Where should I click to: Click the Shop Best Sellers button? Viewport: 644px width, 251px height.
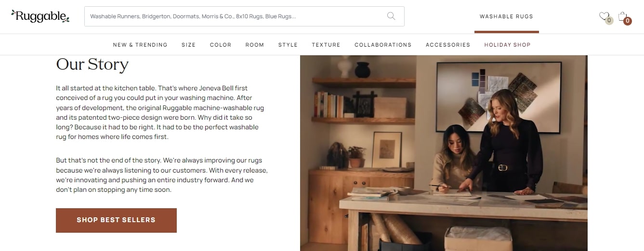click(x=116, y=220)
